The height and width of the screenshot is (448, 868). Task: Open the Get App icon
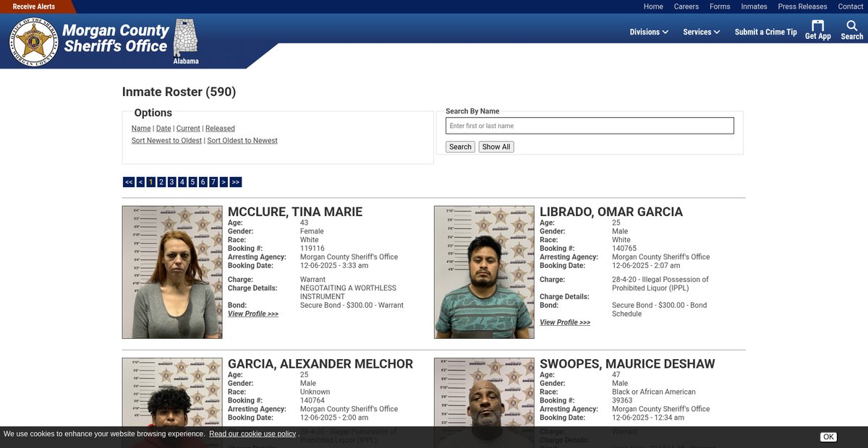tap(818, 30)
